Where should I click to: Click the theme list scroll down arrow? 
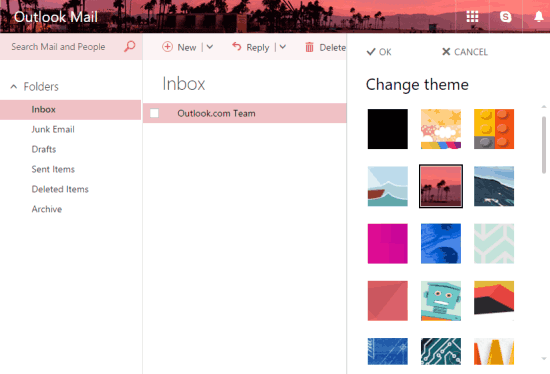pyautogui.click(x=544, y=359)
